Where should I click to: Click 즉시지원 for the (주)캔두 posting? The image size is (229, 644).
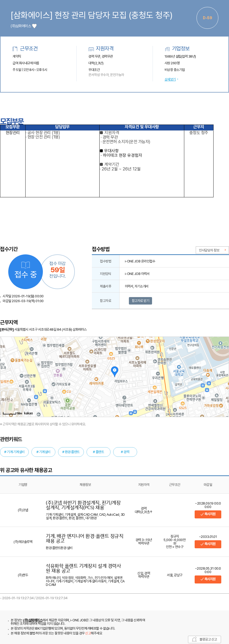(x=208, y=579)
